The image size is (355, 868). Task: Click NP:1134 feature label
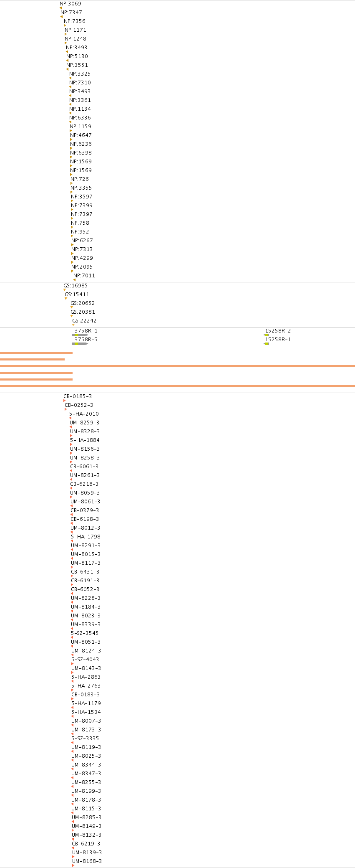(80, 109)
